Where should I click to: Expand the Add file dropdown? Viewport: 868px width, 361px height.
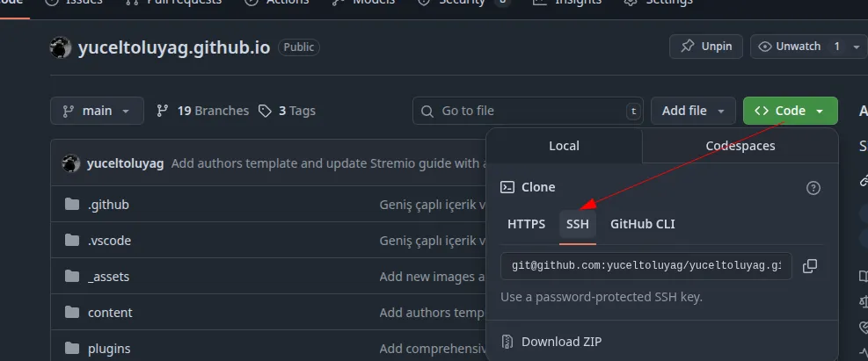tap(693, 112)
